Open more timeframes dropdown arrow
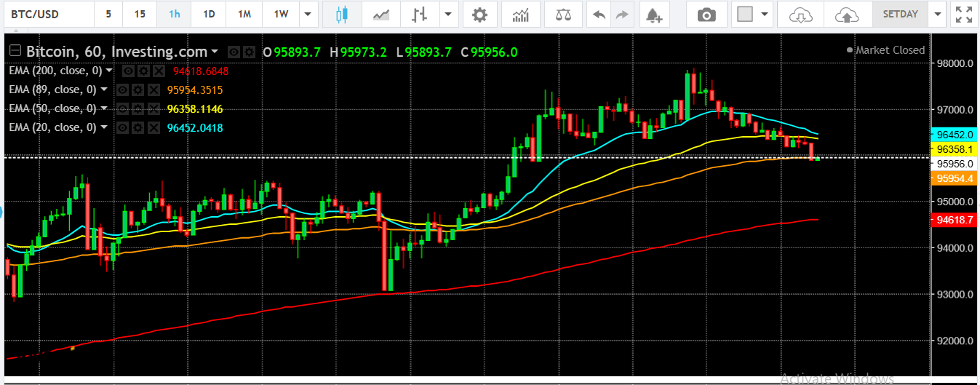The width and height of the screenshot is (980, 385). pyautogui.click(x=308, y=15)
